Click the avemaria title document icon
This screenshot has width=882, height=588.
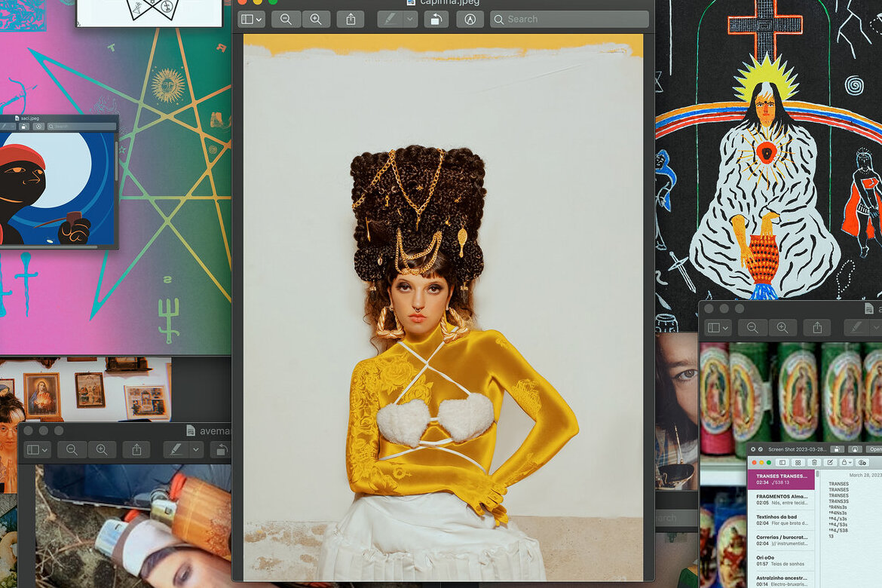click(x=191, y=430)
